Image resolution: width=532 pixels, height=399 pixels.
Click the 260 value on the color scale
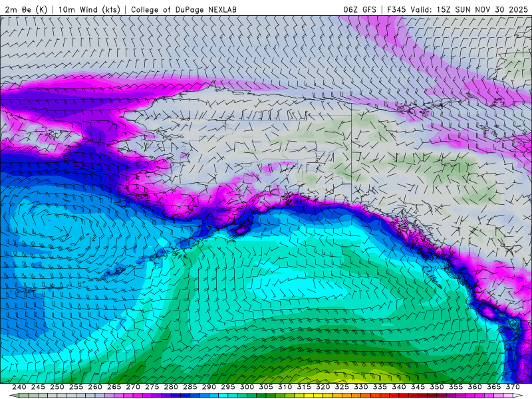point(95,387)
